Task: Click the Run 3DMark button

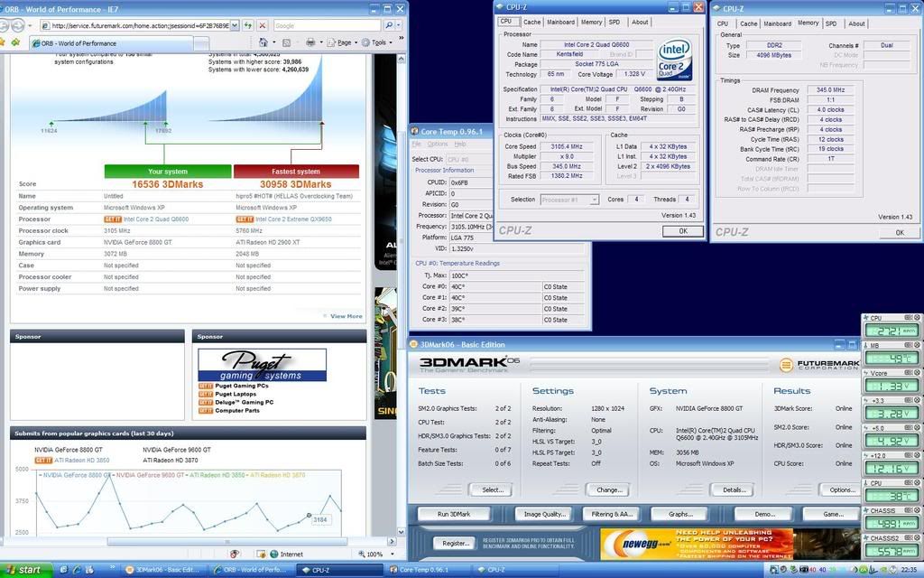Action: coord(454,514)
